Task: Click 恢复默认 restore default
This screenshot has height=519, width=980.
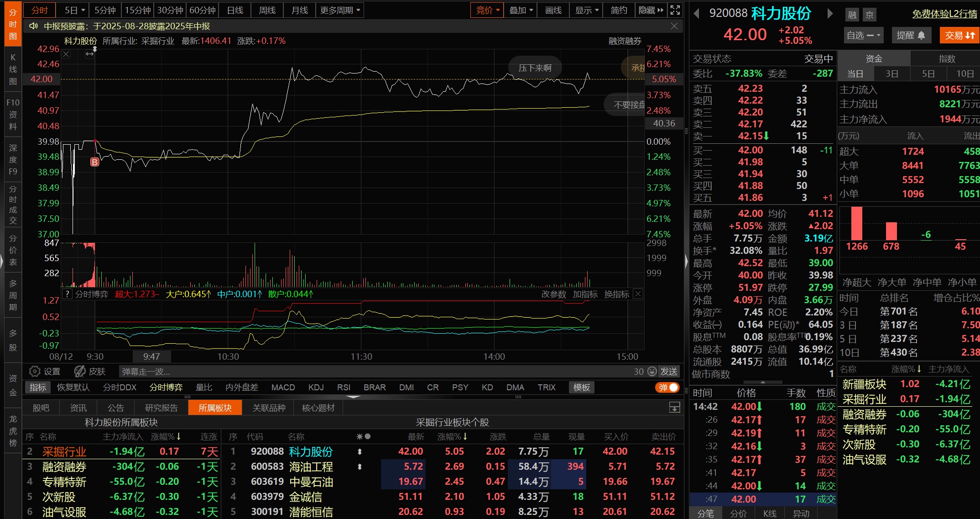Action: [x=73, y=387]
